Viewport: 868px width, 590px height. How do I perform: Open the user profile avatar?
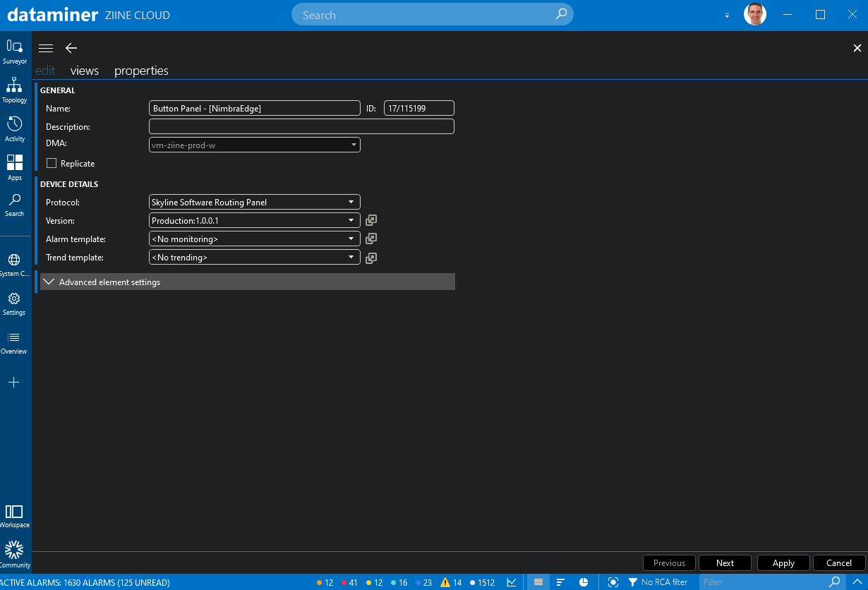pos(755,14)
